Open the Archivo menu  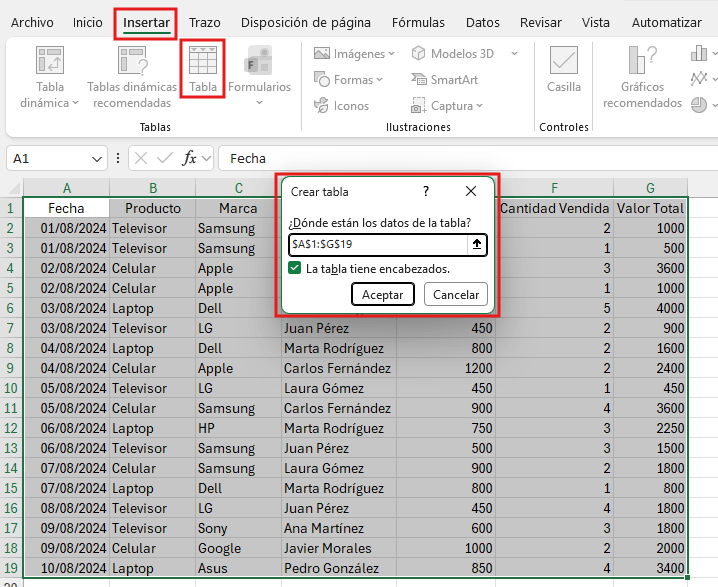click(x=32, y=22)
